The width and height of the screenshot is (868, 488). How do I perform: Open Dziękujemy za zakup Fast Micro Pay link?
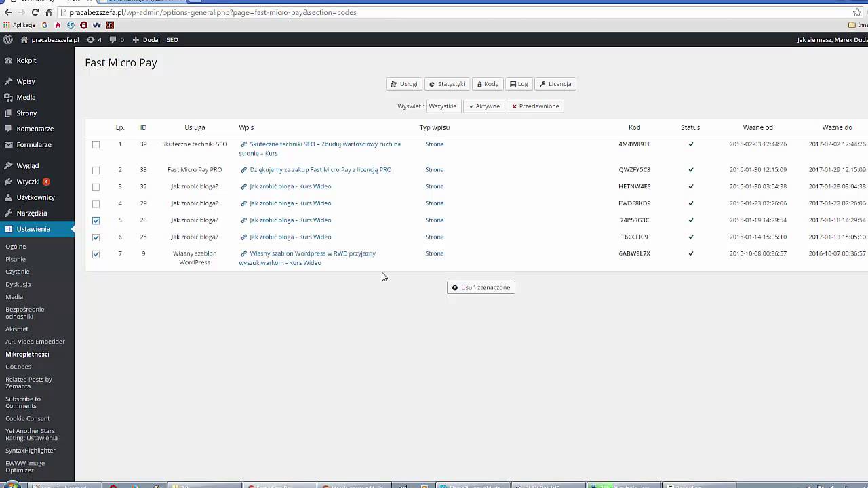point(320,169)
